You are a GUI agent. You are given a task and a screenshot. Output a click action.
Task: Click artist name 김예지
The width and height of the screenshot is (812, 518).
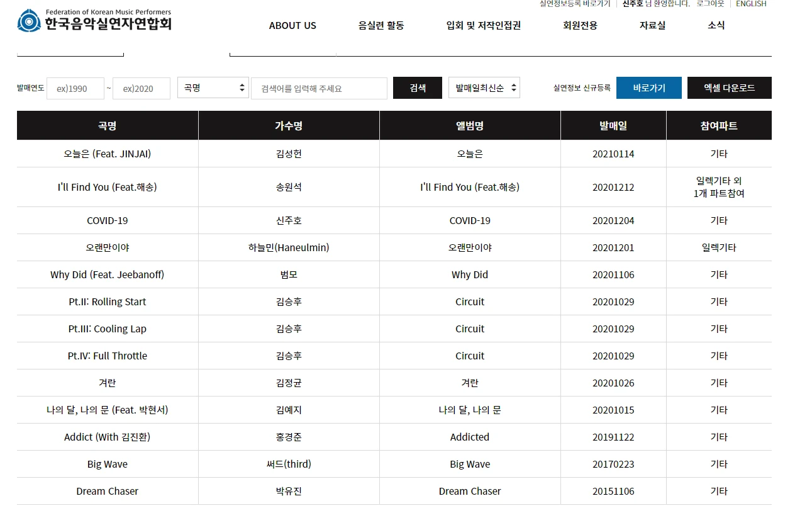click(x=289, y=410)
